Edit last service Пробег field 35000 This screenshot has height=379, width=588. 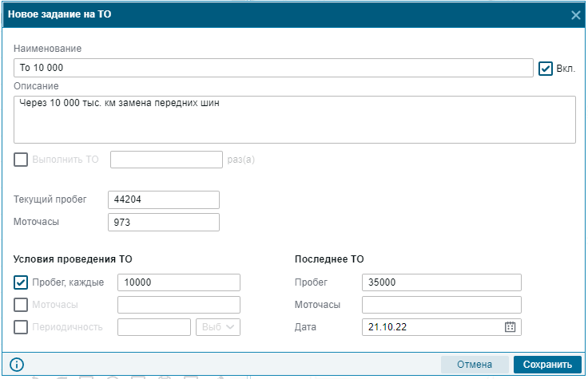pos(441,282)
